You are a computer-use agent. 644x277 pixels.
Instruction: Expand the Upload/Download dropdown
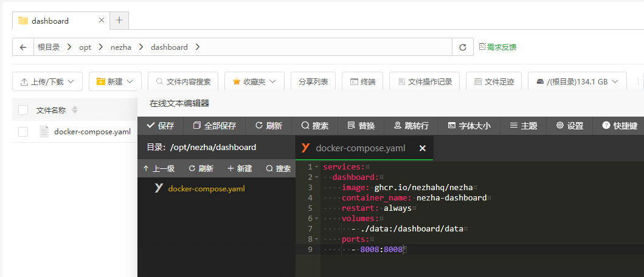pyautogui.click(x=47, y=81)
